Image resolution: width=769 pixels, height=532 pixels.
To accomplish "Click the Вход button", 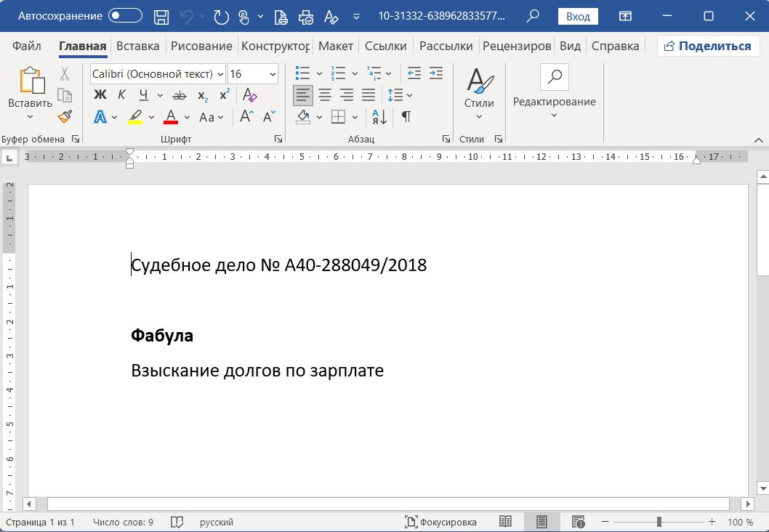I will click(x=577, y=15).
